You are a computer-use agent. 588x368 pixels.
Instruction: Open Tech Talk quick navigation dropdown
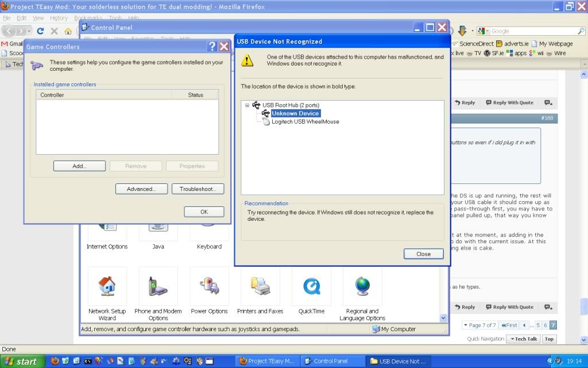pos(524,339)
